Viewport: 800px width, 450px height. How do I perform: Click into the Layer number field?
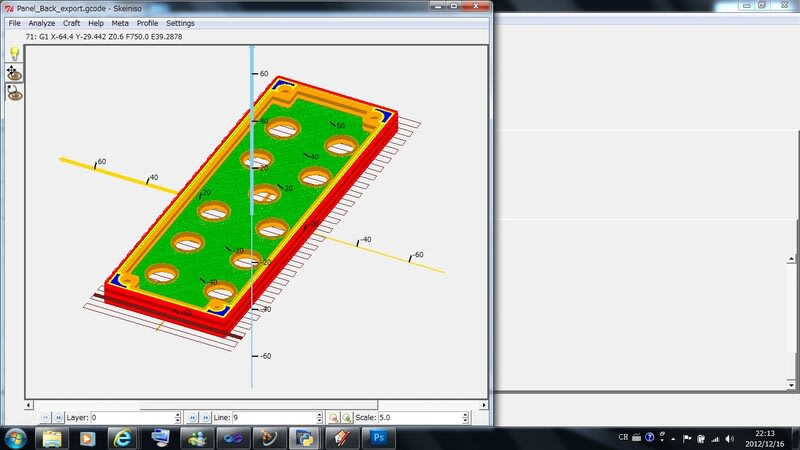click(x=132, y=418)
